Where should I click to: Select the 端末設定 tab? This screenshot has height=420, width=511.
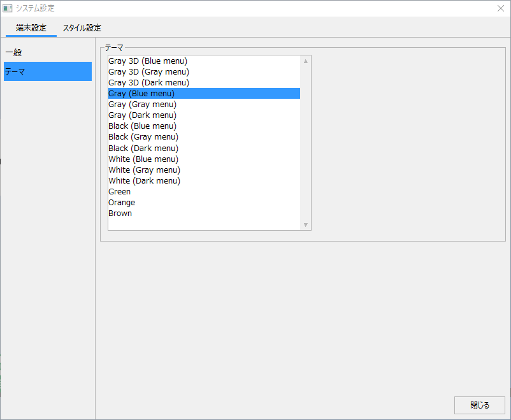click(x=31, y=28)
